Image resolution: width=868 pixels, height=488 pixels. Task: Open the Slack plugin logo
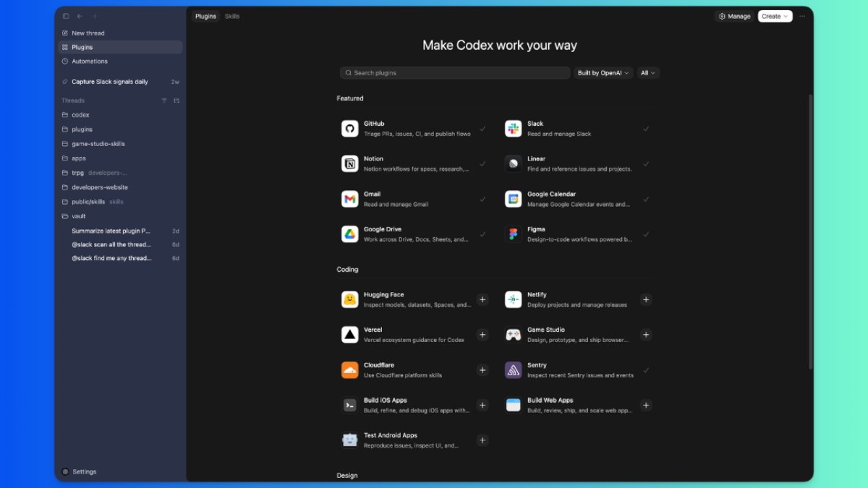pos(514,129)
